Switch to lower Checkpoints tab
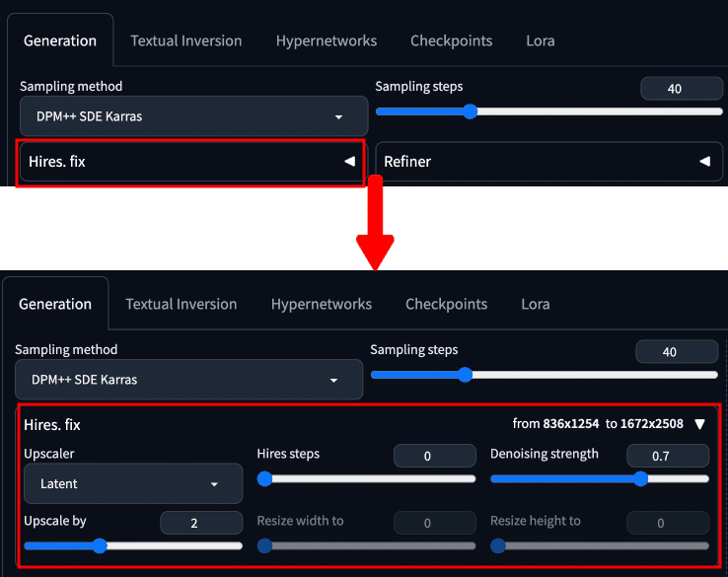 pyautogui.click(x=446, y=304)
